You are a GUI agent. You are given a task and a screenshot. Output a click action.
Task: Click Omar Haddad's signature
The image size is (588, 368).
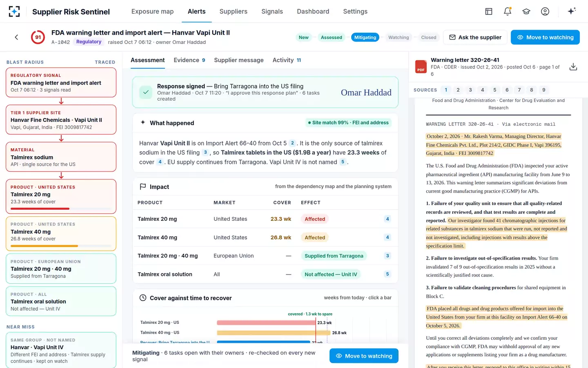tap(366, 92)
